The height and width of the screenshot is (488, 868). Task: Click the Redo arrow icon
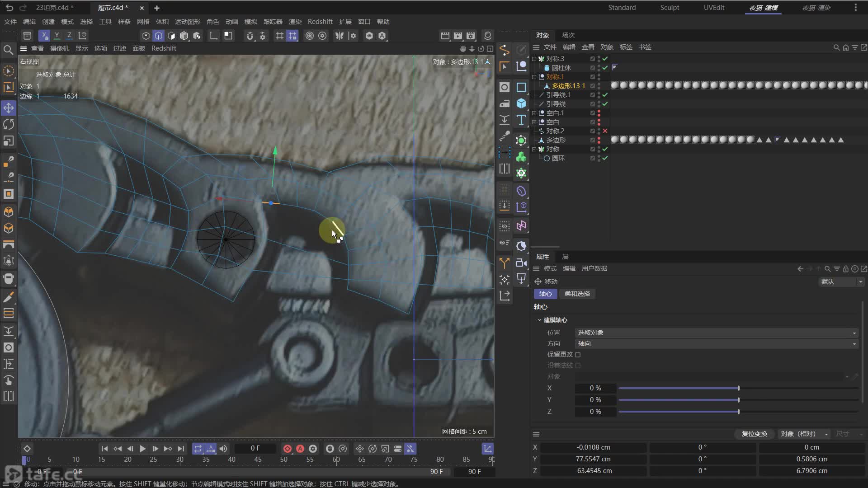point(23,8)
